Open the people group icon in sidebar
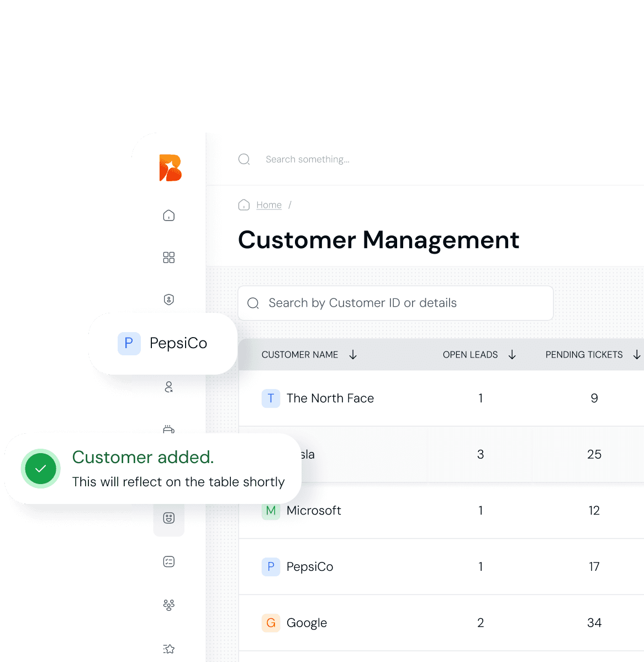 [x=169, y=605]
